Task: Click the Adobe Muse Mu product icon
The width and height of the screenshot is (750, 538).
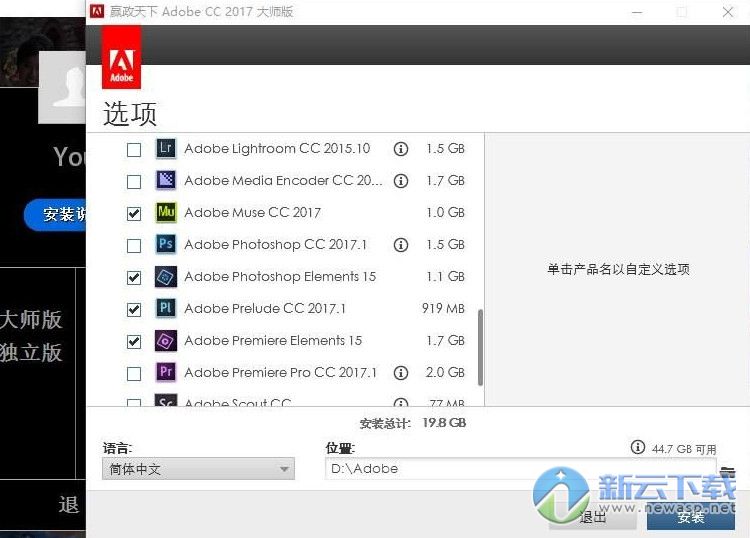Action: [165, 212]
